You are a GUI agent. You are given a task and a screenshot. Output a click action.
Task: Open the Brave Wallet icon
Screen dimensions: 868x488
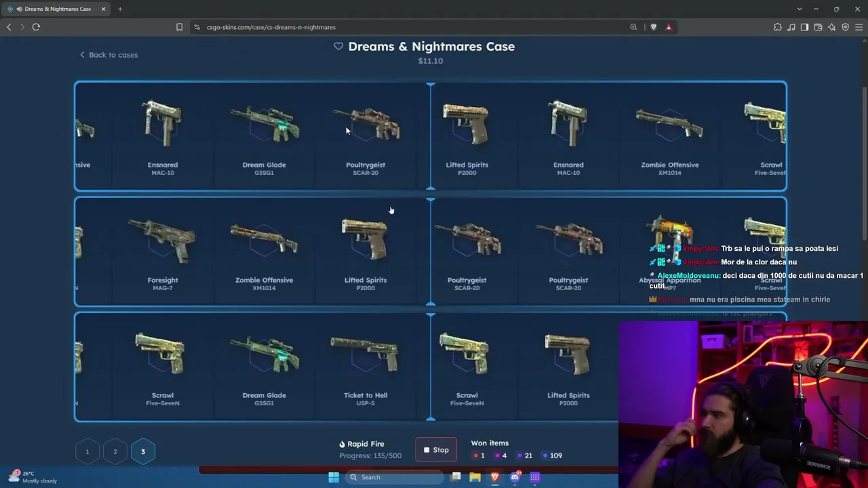pos(818,27)
